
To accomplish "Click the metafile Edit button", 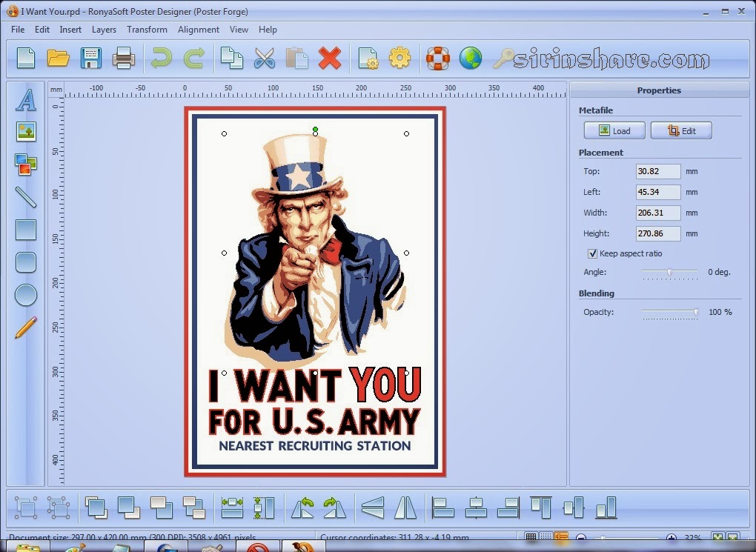I will point(681,130).
